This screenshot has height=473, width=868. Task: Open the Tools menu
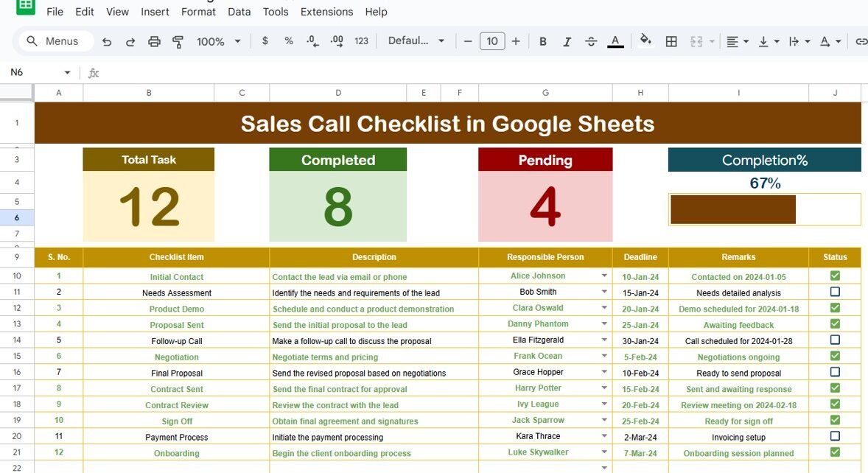click(x=276, y=12)
